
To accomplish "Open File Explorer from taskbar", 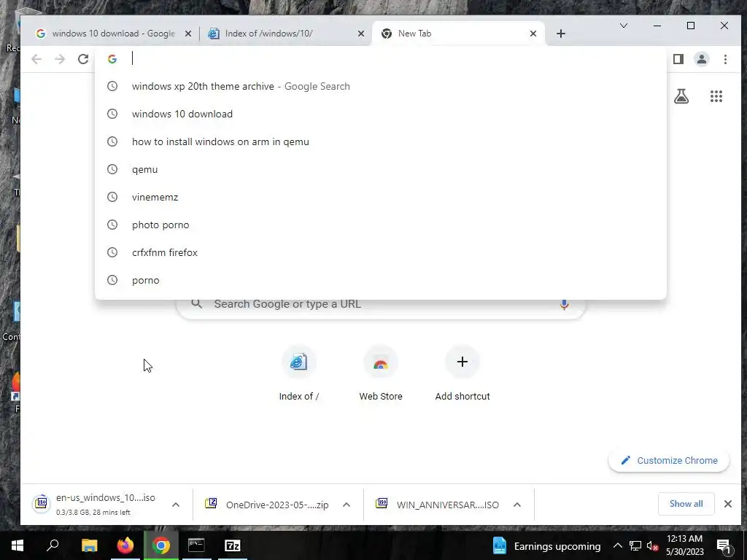I will coord(89,545).
